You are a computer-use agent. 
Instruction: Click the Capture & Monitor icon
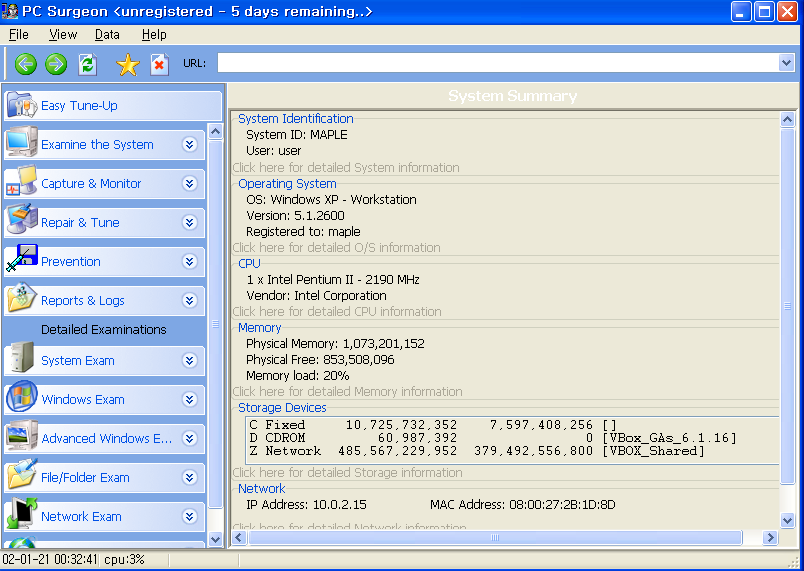point(22,181)
